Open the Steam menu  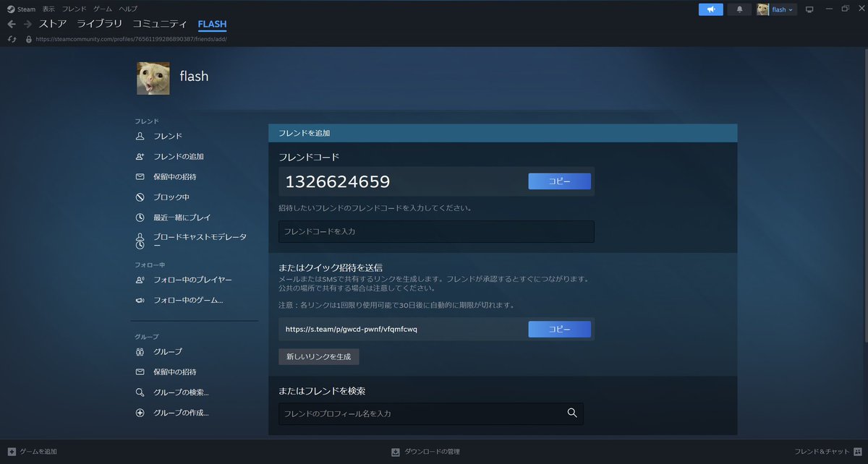26,9
